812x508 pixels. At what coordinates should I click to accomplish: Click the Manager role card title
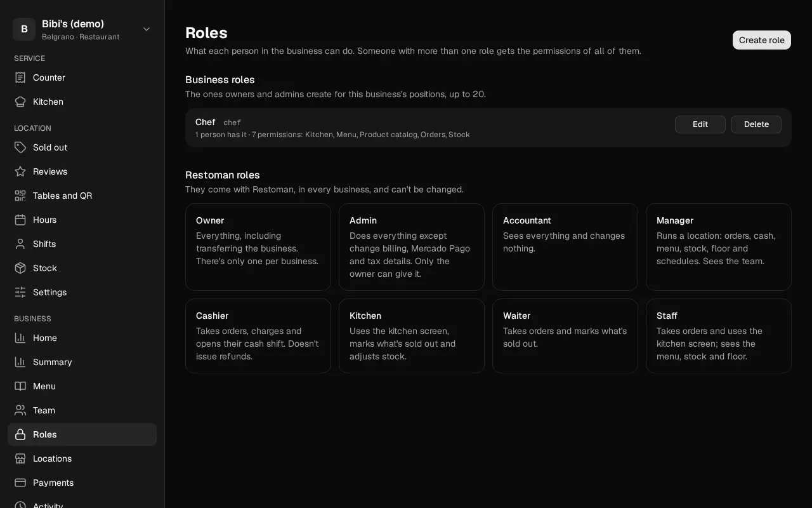pos(675,220)
